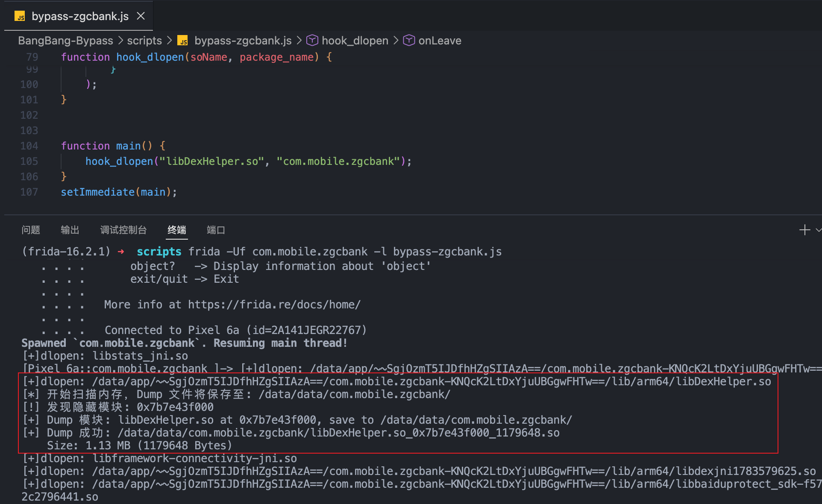
Task: Close the bypass-zgcbank.js editor tab
Action: pyautogui.click(x=141, y=16)
